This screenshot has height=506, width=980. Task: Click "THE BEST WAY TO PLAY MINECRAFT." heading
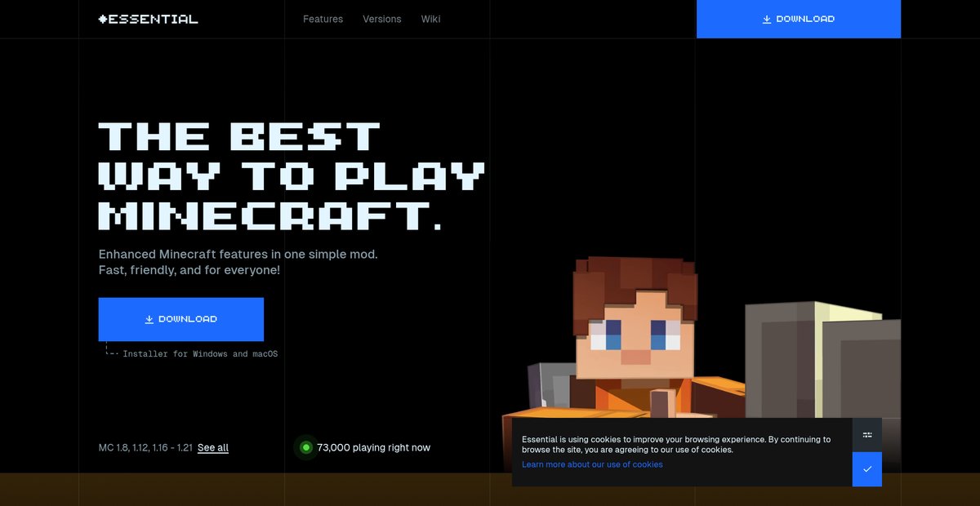[292, 176]
